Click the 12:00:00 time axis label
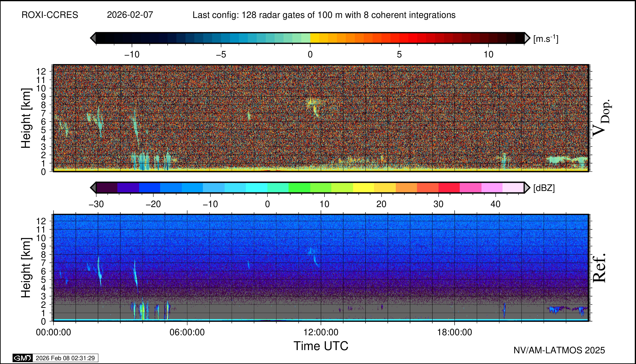The height and width of the screenshot is (364, 636). coord(321,332)
